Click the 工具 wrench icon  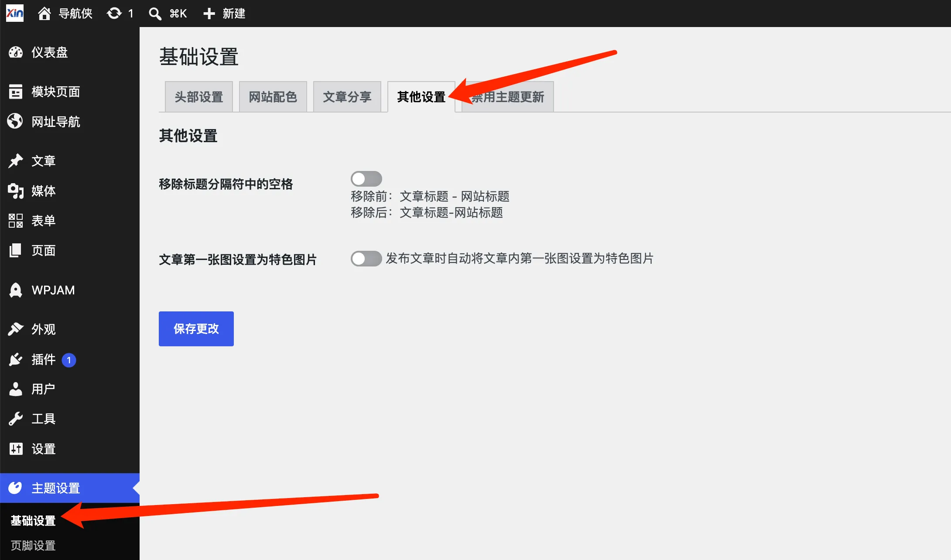[16, 419]
